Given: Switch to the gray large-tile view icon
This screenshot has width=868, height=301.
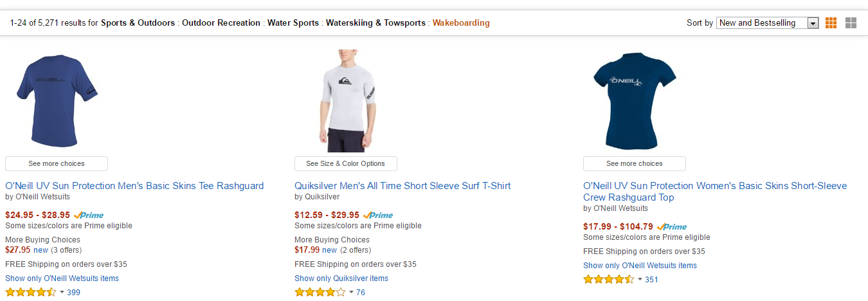Looking at the screenshot, I should coord(851,23).
